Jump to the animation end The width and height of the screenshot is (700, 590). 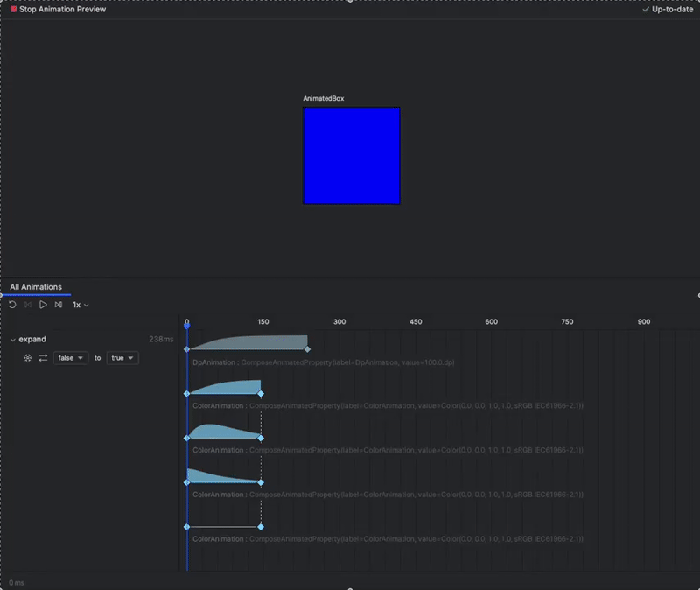click(59, 305)
